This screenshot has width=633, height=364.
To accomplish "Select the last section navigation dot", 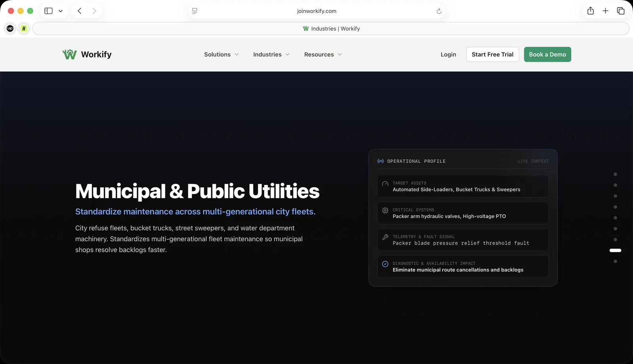I will [615, 261].
